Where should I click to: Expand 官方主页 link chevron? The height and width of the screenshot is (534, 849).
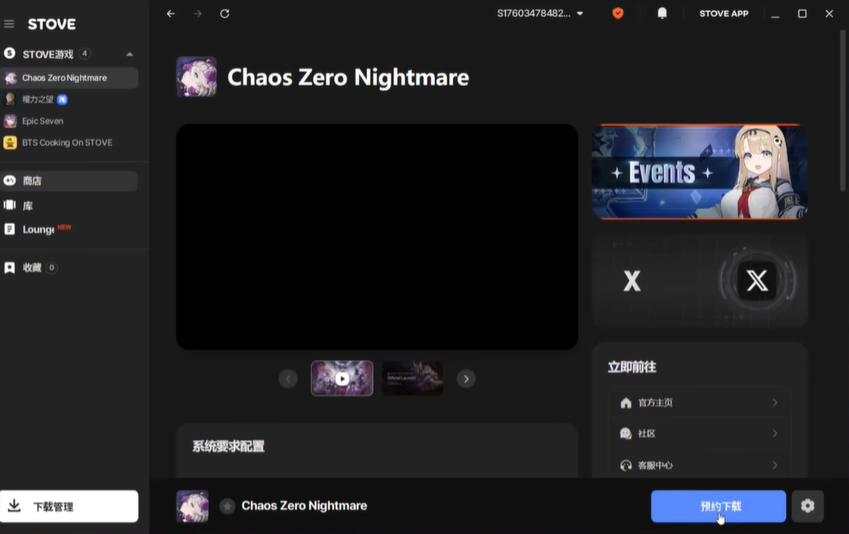pyautogui.click(x=775, y=402)
